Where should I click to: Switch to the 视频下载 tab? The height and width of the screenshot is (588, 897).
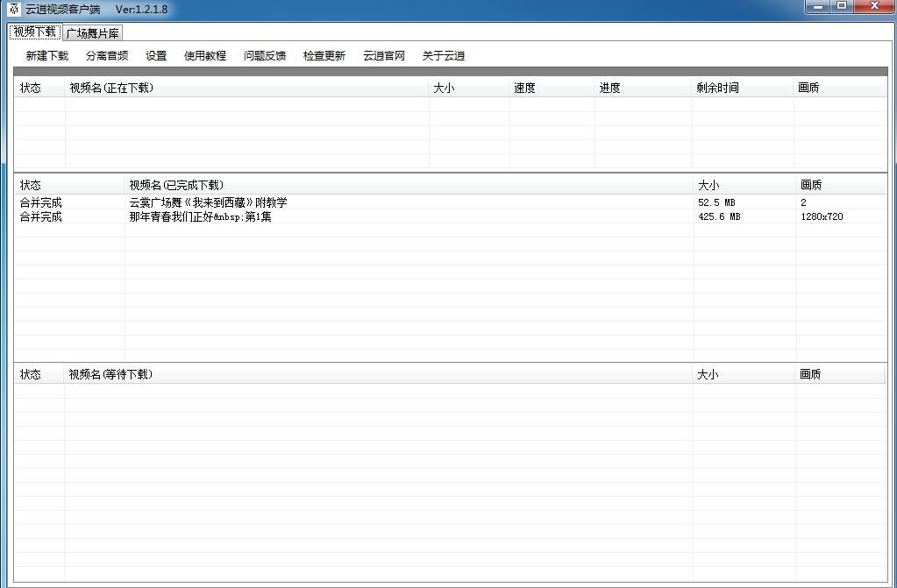point(35,32)
